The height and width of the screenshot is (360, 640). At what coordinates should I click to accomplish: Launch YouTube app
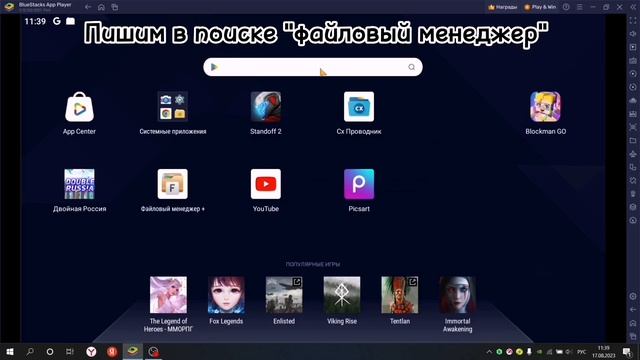point(266,184)
